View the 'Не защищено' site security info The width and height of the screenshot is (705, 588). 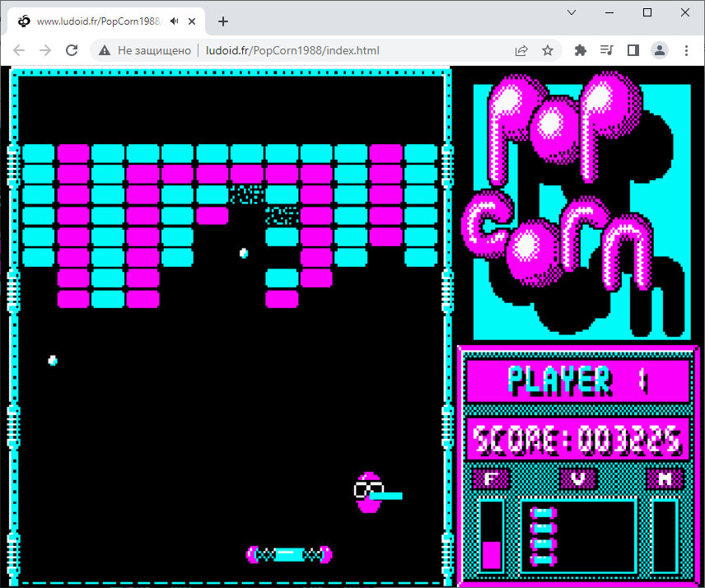[x=145, y=50]
